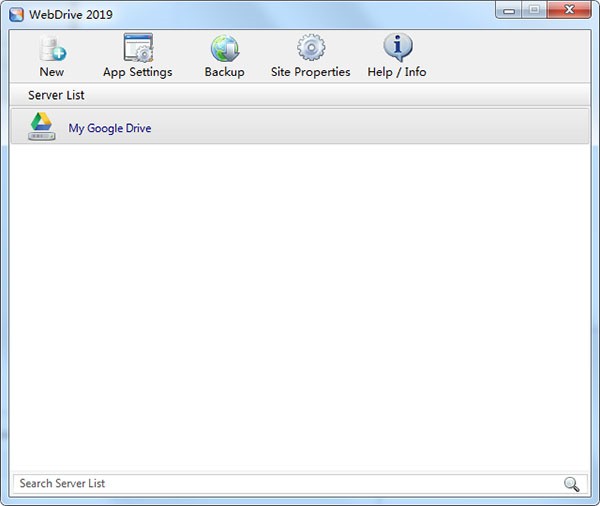
Task: Click the Server List header
Action: pyautogui.click(x=300, y=95)
